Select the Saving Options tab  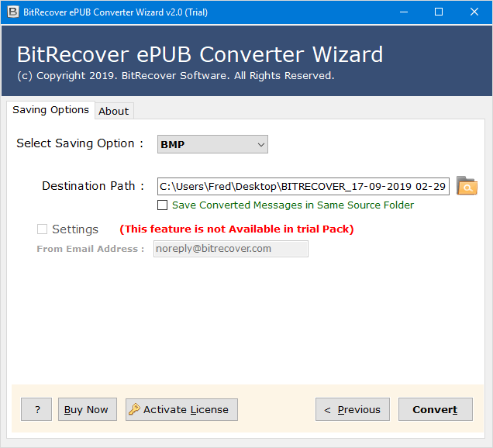(x=50, y=110)
